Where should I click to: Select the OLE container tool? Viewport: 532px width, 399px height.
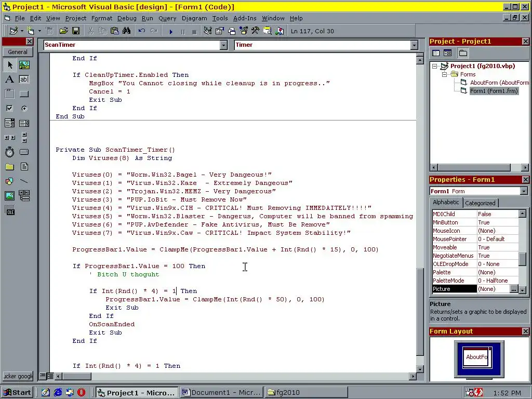9,210
